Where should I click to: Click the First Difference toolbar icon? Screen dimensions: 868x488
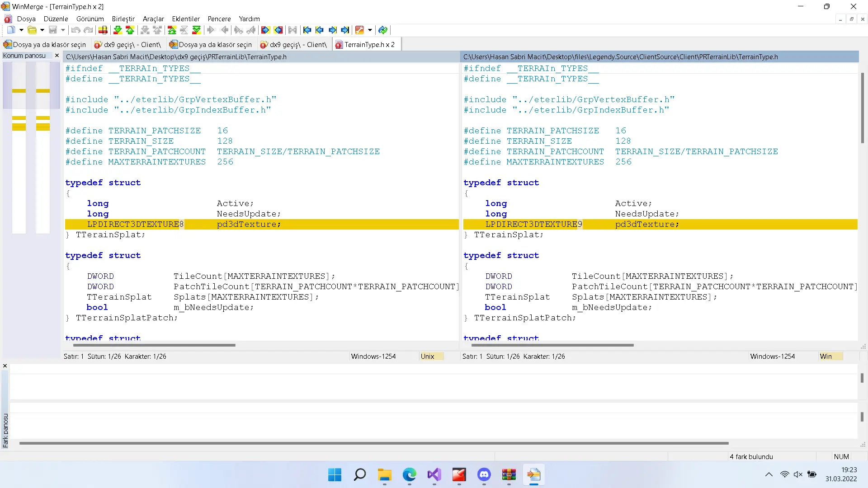[172, 30]
